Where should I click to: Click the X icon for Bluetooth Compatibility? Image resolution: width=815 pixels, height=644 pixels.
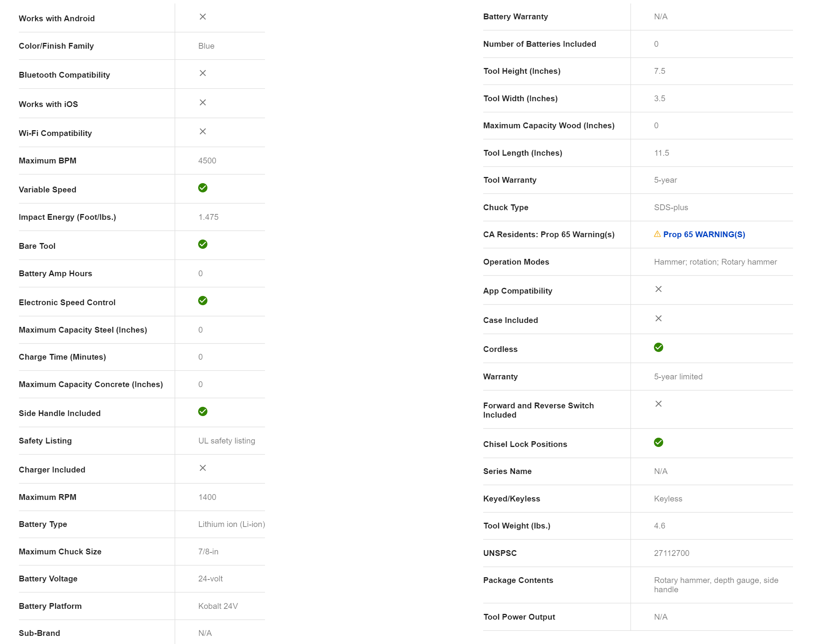[x=202, y=73]
